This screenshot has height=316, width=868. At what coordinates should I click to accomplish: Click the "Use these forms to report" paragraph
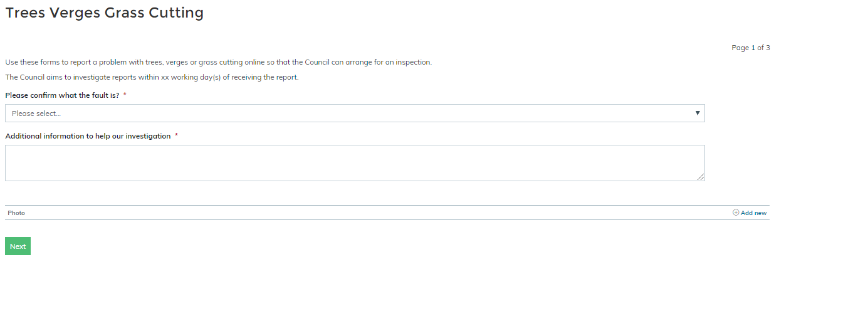click(x=218, y=62)
